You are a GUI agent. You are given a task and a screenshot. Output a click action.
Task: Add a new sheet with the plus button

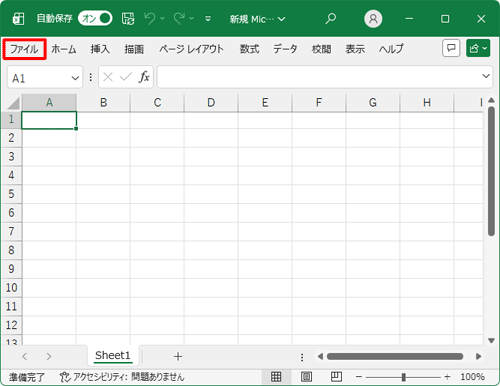coord(178,356)
